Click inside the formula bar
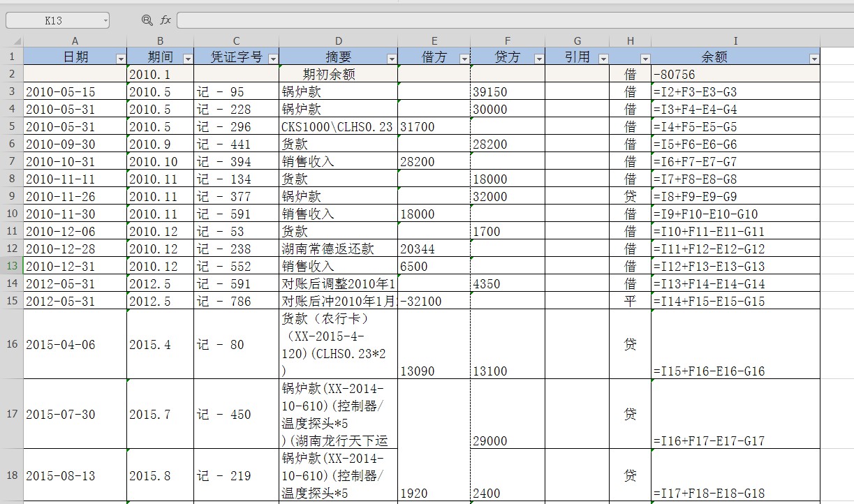 (419, 20)
